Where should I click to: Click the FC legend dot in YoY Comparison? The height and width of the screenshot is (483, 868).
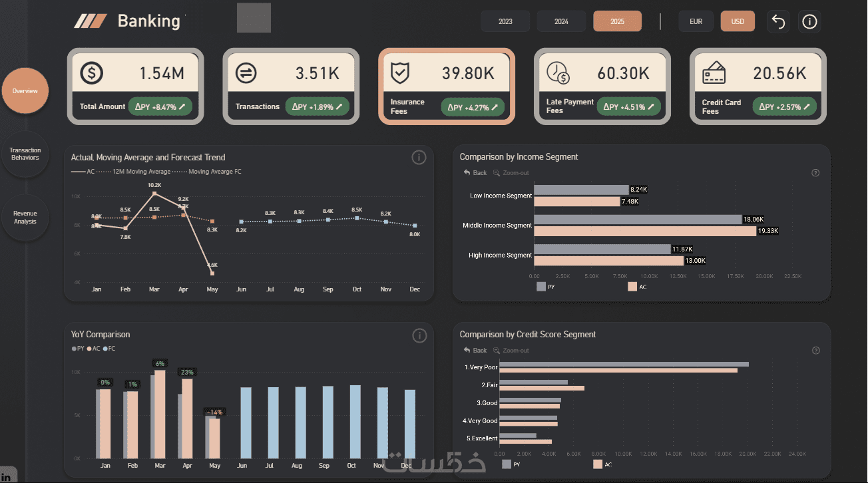[105, 349]
